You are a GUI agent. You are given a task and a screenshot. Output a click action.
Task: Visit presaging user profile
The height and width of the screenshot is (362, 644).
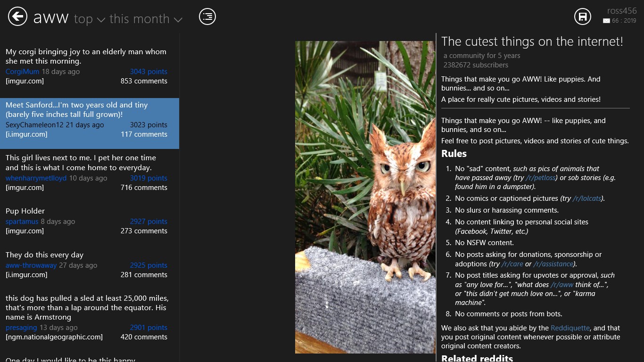[x=21, y=328]
